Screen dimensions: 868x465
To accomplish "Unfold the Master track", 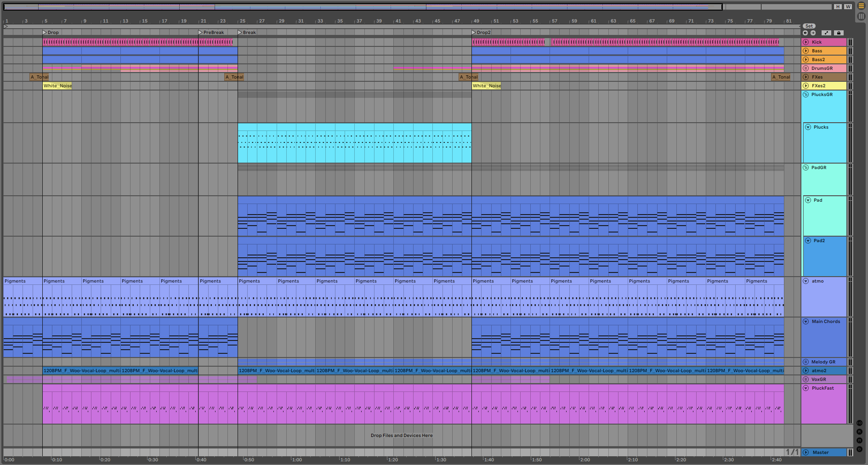I will [x=806, y=453].
